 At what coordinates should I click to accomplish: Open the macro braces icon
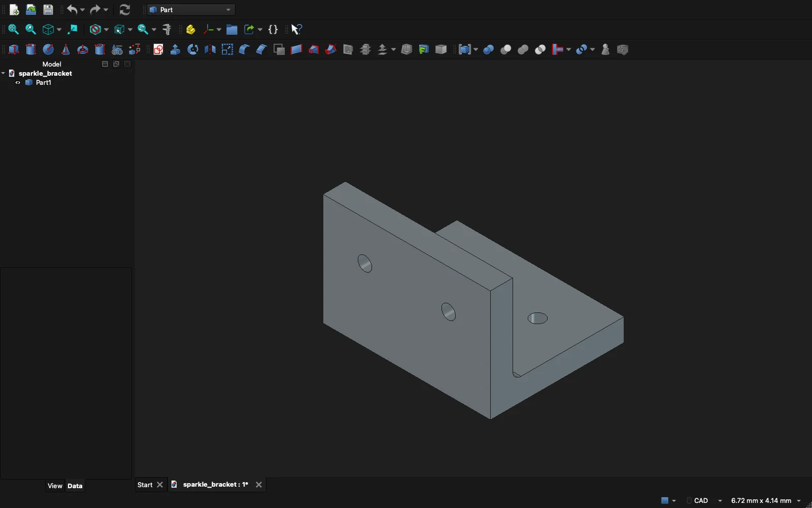tap(273, 29)
